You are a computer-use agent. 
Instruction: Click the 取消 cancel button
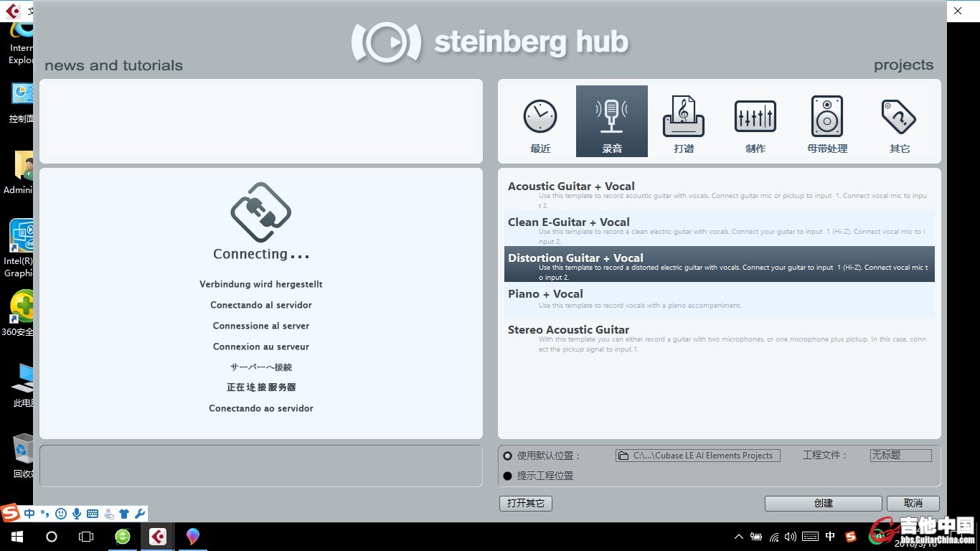click(913, 504)
